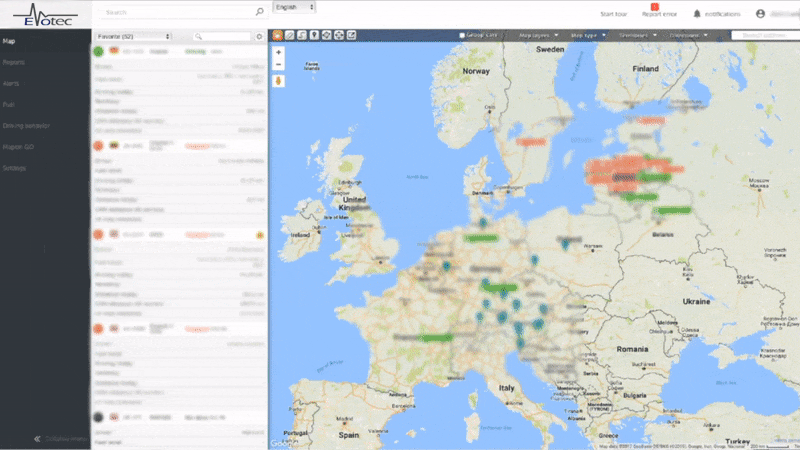
Task: Open the Map layers dropdown
Action: (x=538, y=35)
